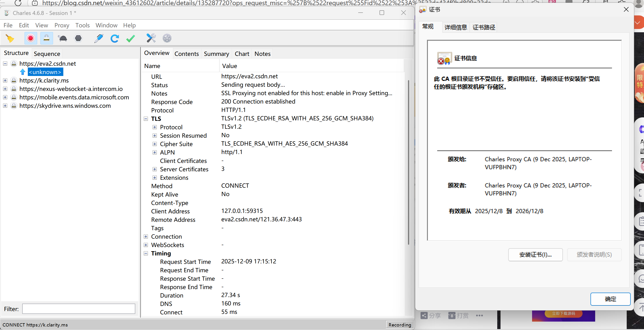Switch to the Summary tab

[x=217, y=54]
